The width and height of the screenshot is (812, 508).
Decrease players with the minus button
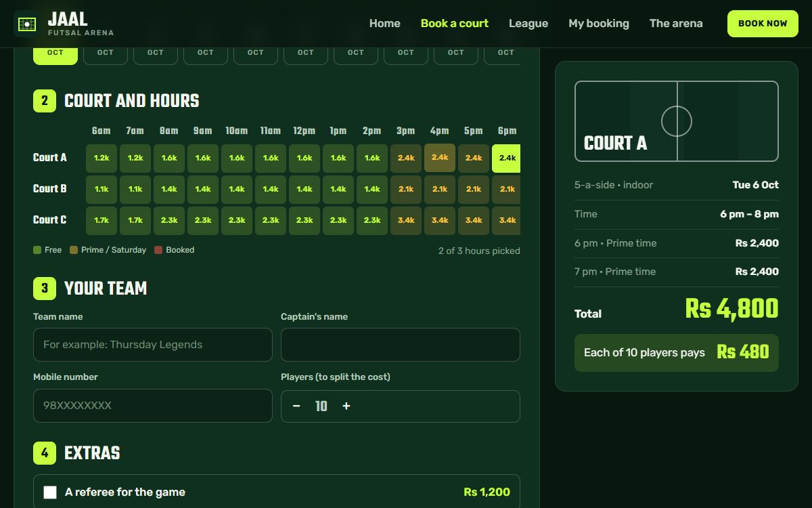click(296, 406)
